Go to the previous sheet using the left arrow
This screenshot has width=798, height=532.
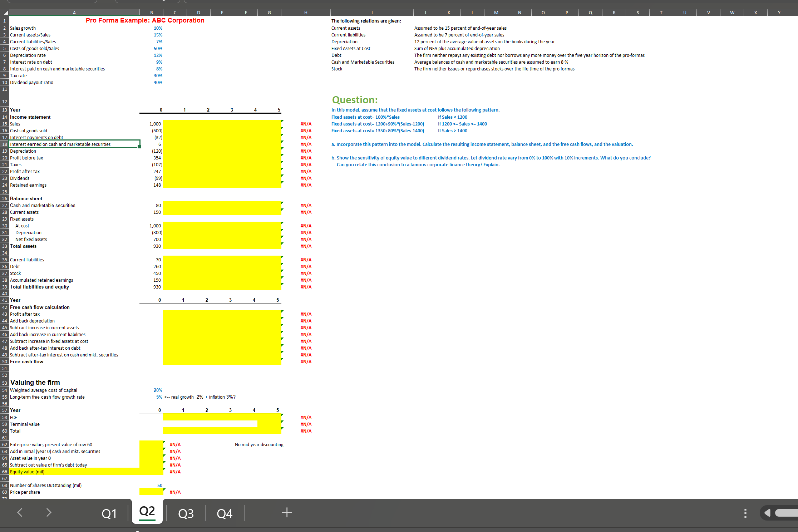tap(20, 512)
